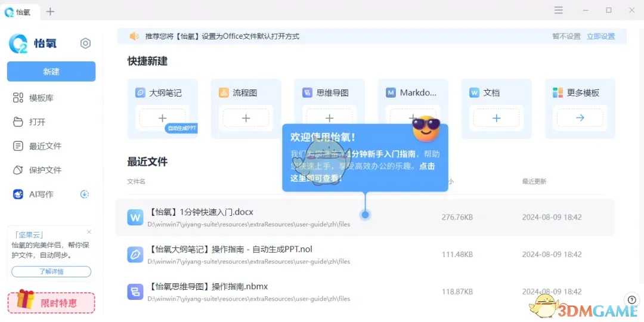This screenshot has height=322, width=644.
Task: Click the 自动生成PPT badge
Action: pos(181,128)
